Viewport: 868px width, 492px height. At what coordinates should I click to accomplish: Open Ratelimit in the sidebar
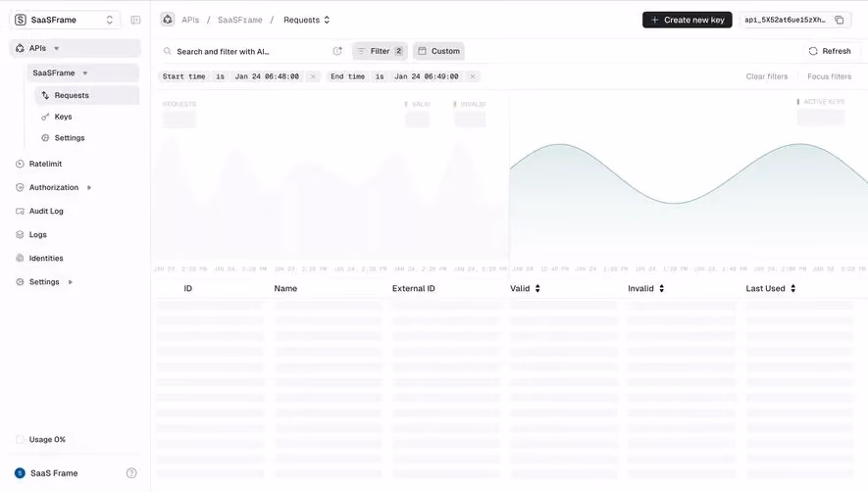click(x=45, y=164)
